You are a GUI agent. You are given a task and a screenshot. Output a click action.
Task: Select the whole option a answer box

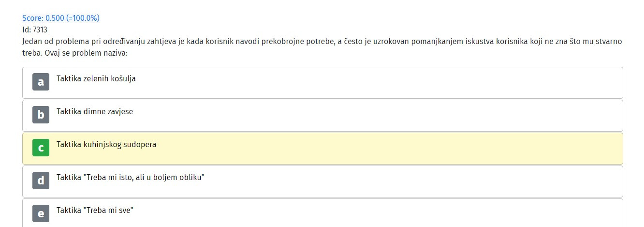coord(322,83)
